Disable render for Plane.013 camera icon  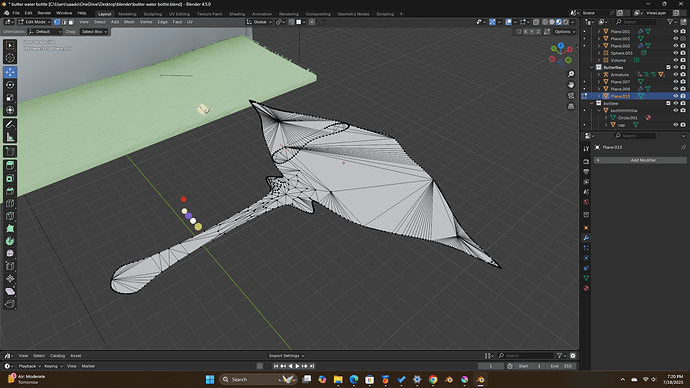[x=683, y=96]
